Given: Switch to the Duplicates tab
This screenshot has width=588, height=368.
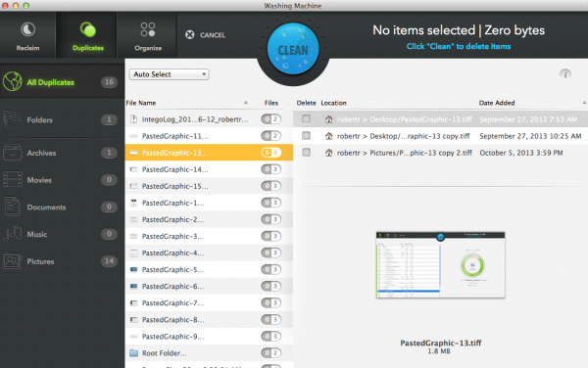Looking at the screenshot, I should (88, 35).
